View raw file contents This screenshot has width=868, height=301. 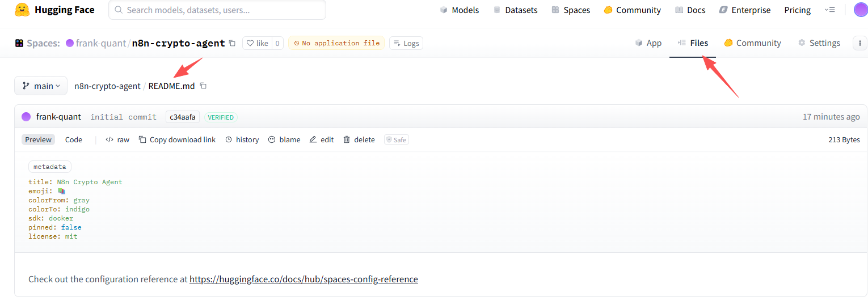[x=117, y=139]
